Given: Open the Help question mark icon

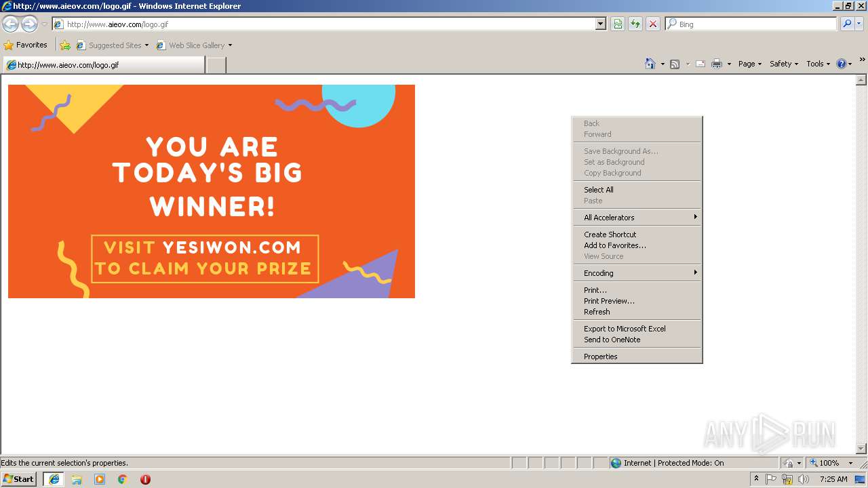Looking at the screenshot, I should tap(842, 64).
